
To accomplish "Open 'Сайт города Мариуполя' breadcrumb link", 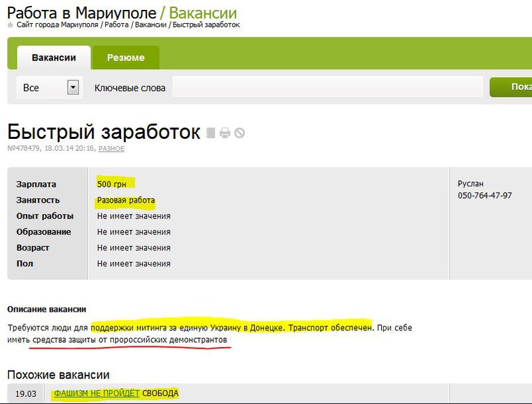I will (x=57, y=25).
